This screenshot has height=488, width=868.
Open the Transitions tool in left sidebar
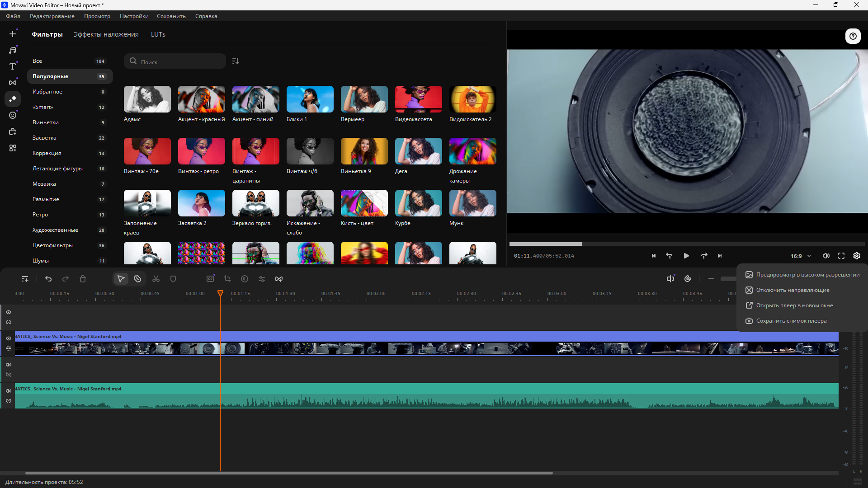pos(13,83)
